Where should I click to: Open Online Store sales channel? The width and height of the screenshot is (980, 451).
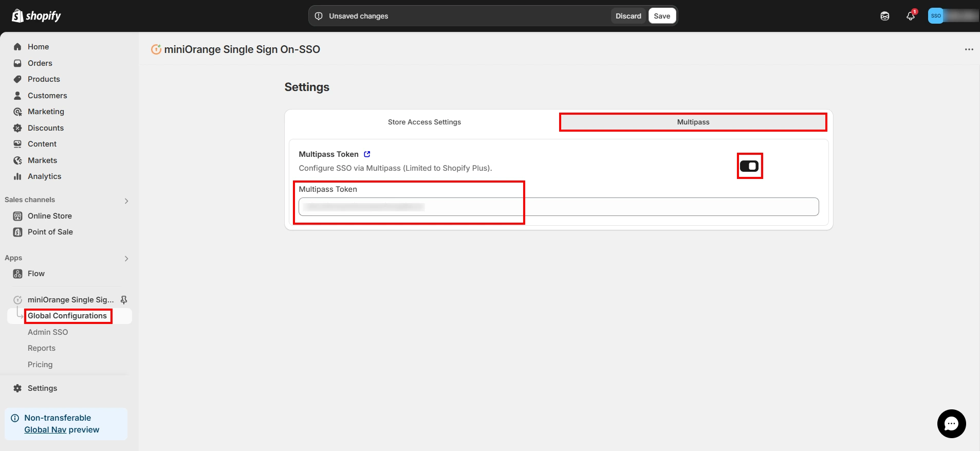[x=50, y=216]
